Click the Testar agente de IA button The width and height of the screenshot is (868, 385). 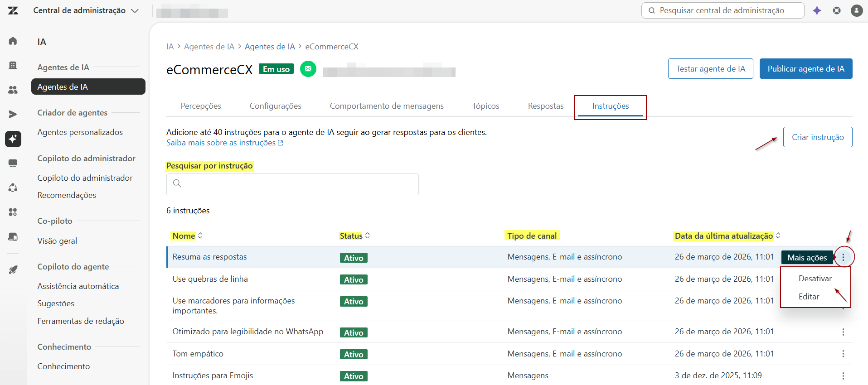pos(711,69)
